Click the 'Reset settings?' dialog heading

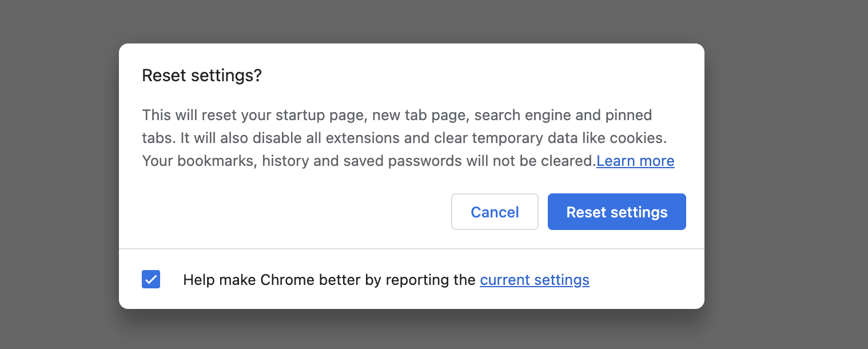coord(201,76)
